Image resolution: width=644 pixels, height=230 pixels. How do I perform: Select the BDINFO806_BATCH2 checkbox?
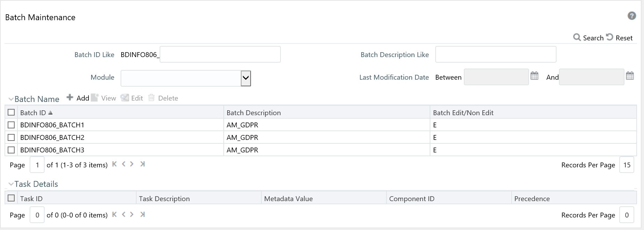[11, 137]
